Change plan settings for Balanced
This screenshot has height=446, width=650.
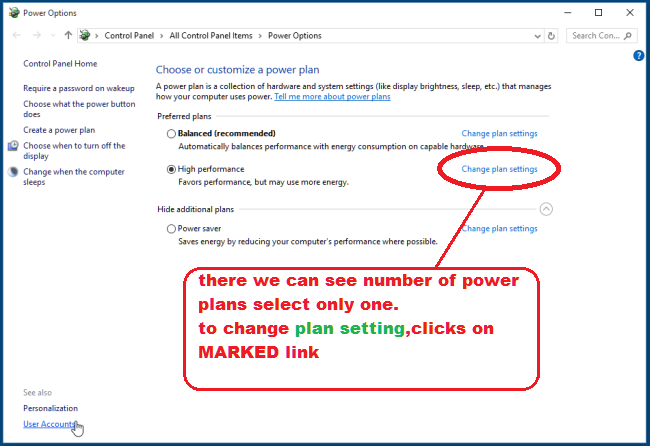(500, 133)
